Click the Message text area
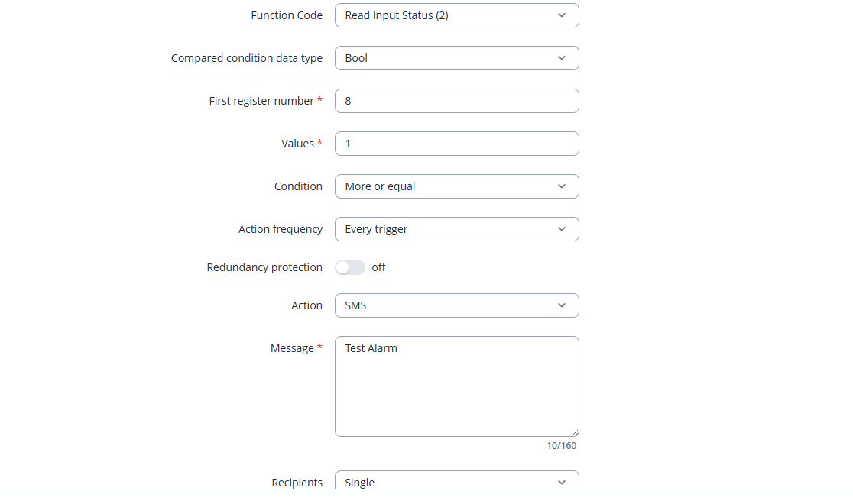The height and width of the screenshot is (504, 853). (x=456, y=386)
